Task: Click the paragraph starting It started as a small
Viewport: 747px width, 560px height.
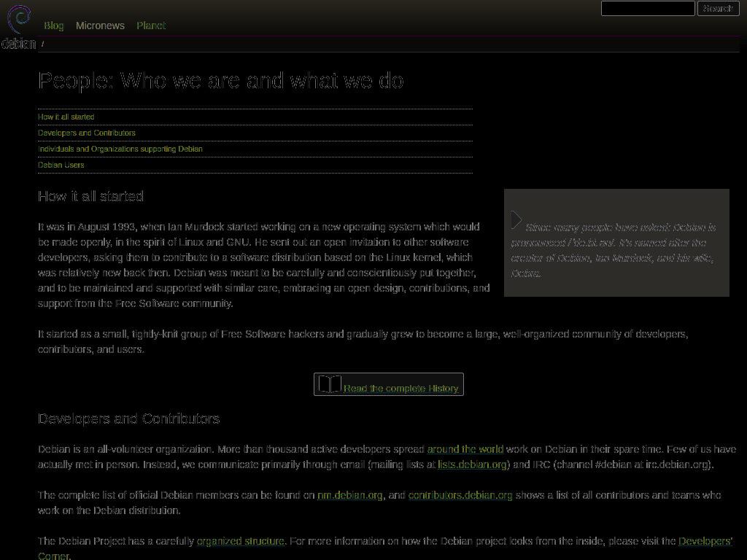Action: 363,341
